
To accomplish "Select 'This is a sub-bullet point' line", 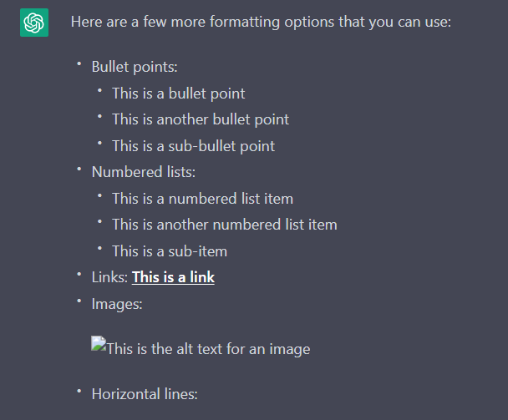I will pos(193,146).
